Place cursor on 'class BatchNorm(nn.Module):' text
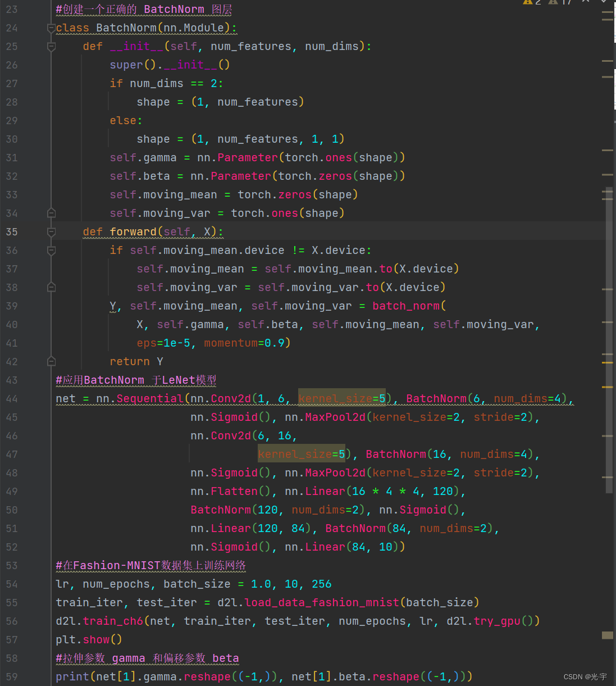616x686 pixels. point(147,28)
